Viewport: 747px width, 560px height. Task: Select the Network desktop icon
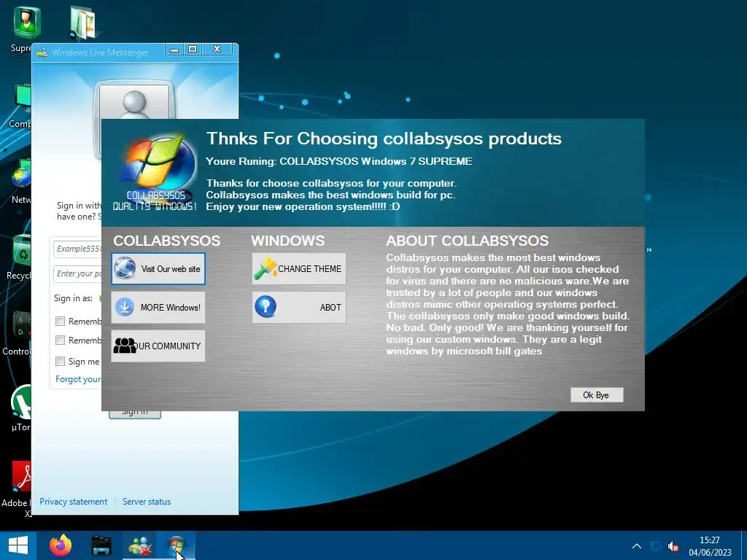(21, 181)
